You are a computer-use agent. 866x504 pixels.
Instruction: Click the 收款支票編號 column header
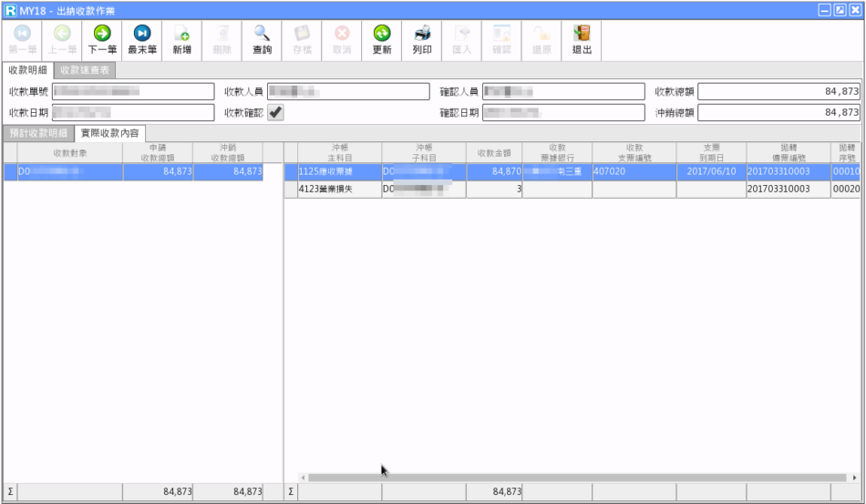634,153
